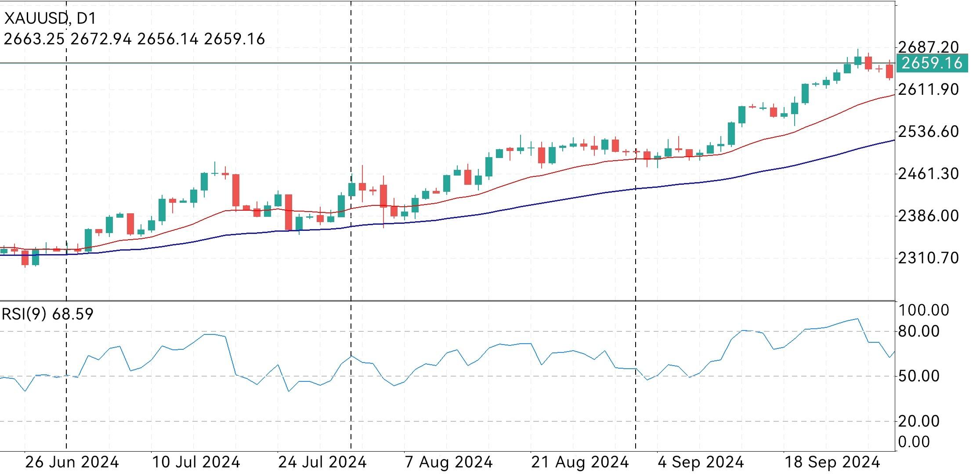
Task: Click the current price label 2659.16
Action: (931, 63)
